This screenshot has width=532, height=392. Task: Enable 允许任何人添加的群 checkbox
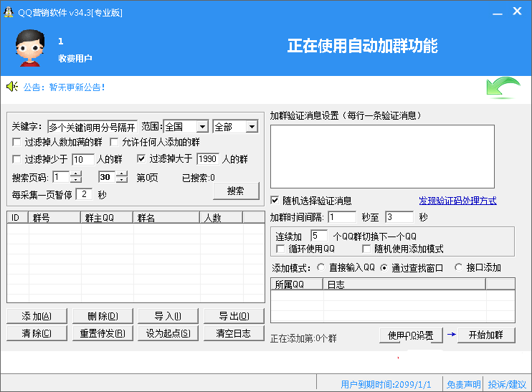pos(114,142)
